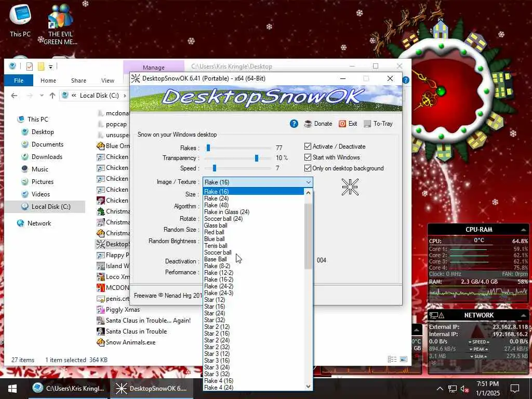Image resolution: width=532 pixels, height=399 pixels.
Task: Choose Soccer ball (24) option
Action: (253, 219)
